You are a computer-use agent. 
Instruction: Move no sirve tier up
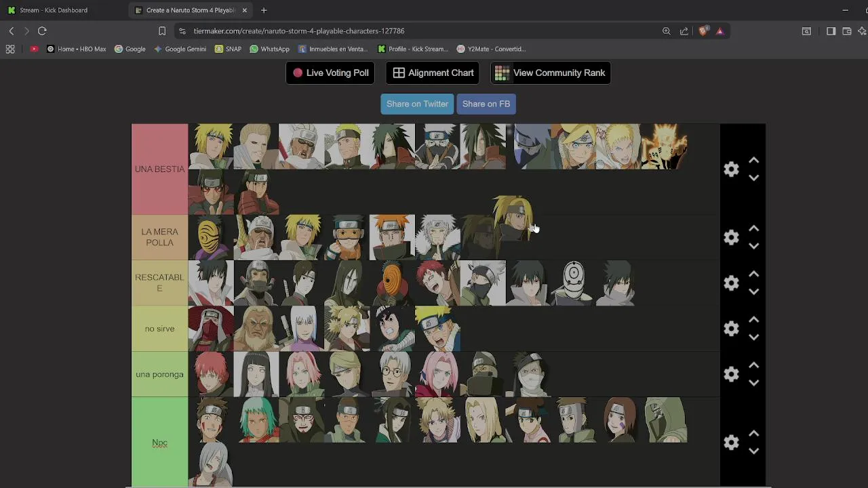pyautogui.click(x=753, y=320)
